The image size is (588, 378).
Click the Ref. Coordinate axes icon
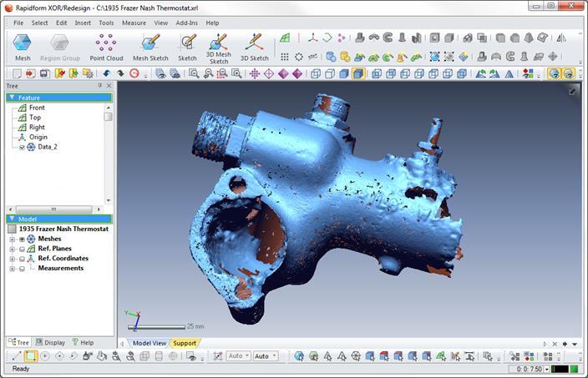(x=312, y=38)
